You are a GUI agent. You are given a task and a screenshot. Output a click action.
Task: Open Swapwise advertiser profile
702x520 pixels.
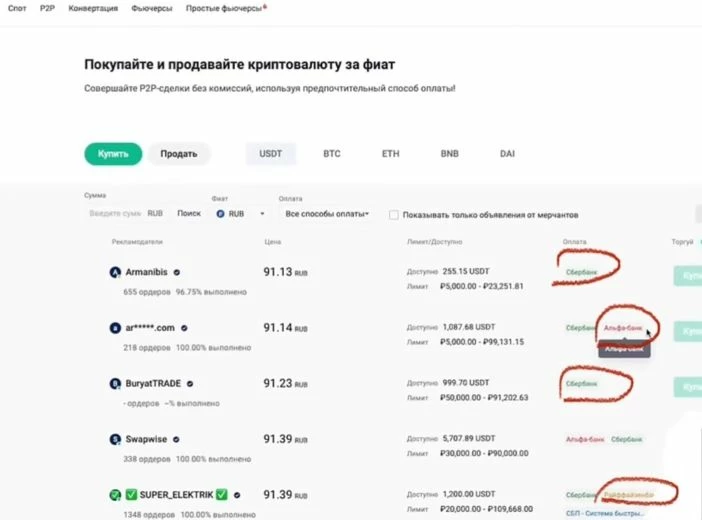point(146,439)
